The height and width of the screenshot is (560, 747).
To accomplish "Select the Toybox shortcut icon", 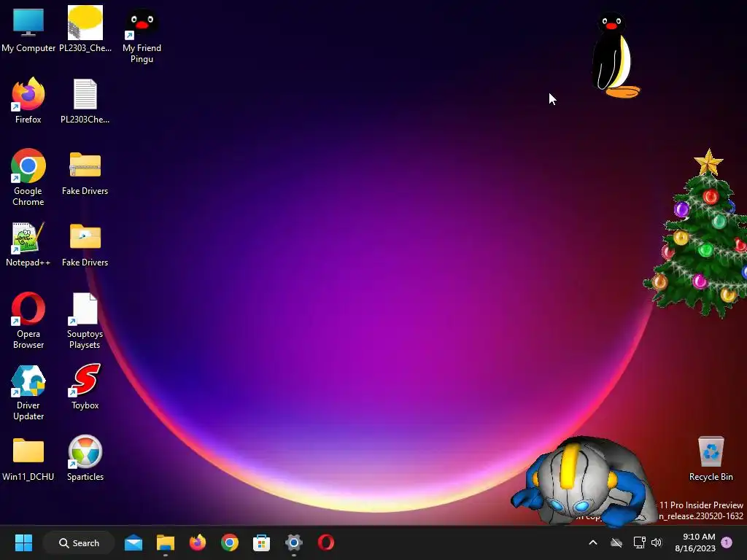I will 85,386.
